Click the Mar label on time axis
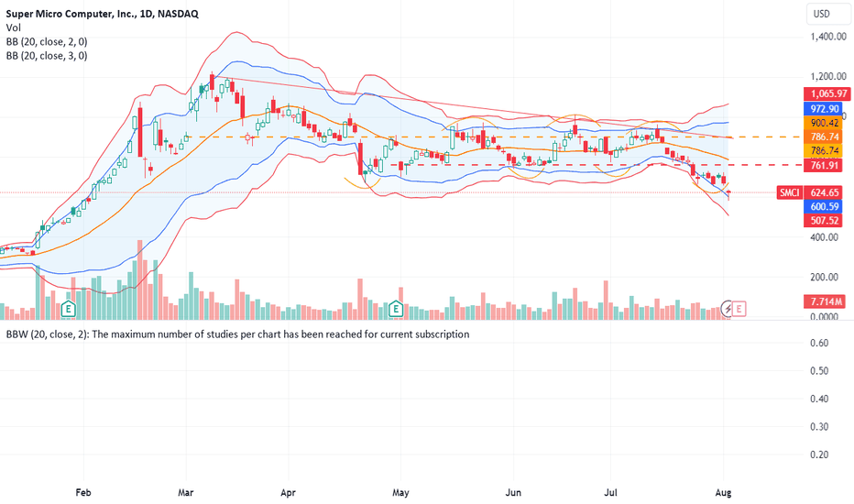Screen dimensions: 854x504 click(186, 493)
